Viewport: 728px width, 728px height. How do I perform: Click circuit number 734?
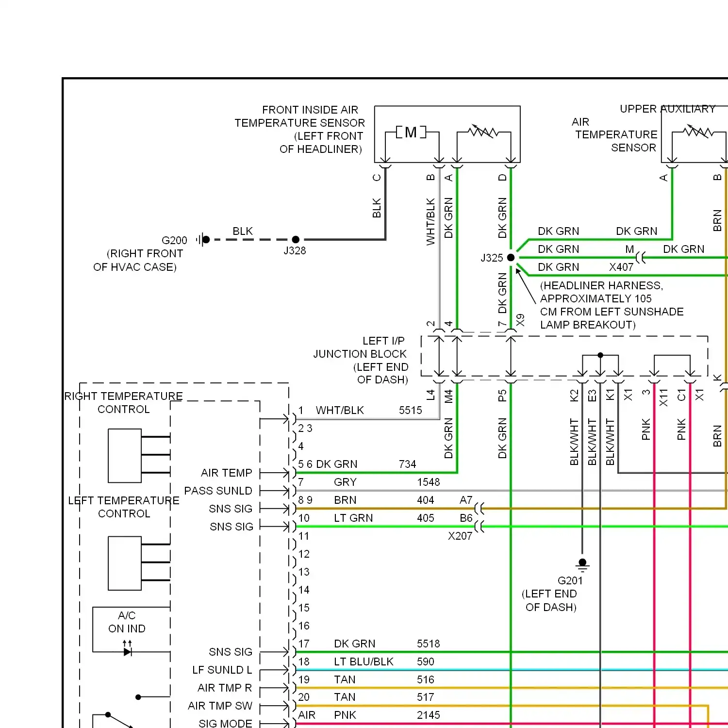click(x=408, y=464)
